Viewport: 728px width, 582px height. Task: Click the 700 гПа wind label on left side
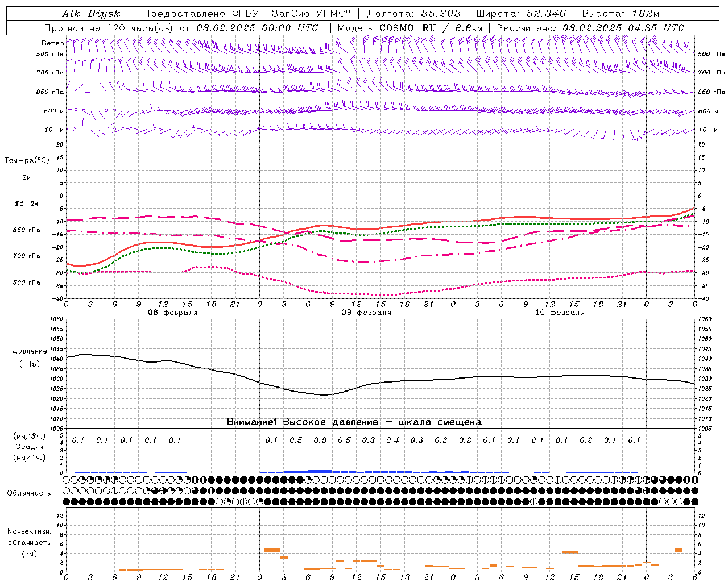click(50, 73)
